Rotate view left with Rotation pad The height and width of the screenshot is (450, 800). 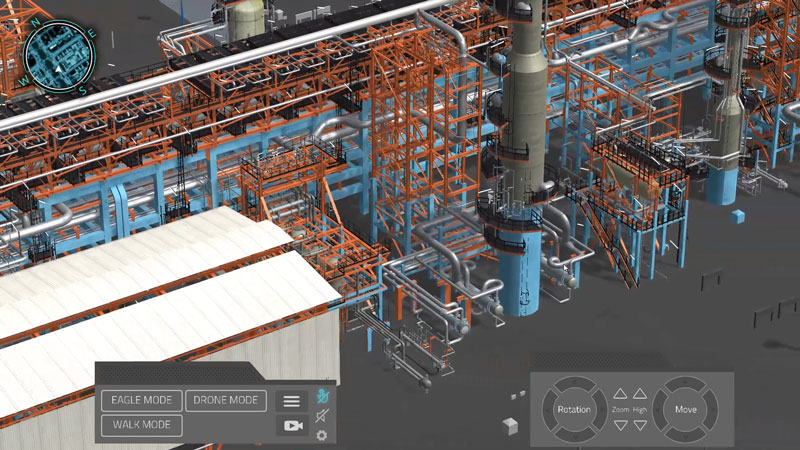(x=549, y=410)
